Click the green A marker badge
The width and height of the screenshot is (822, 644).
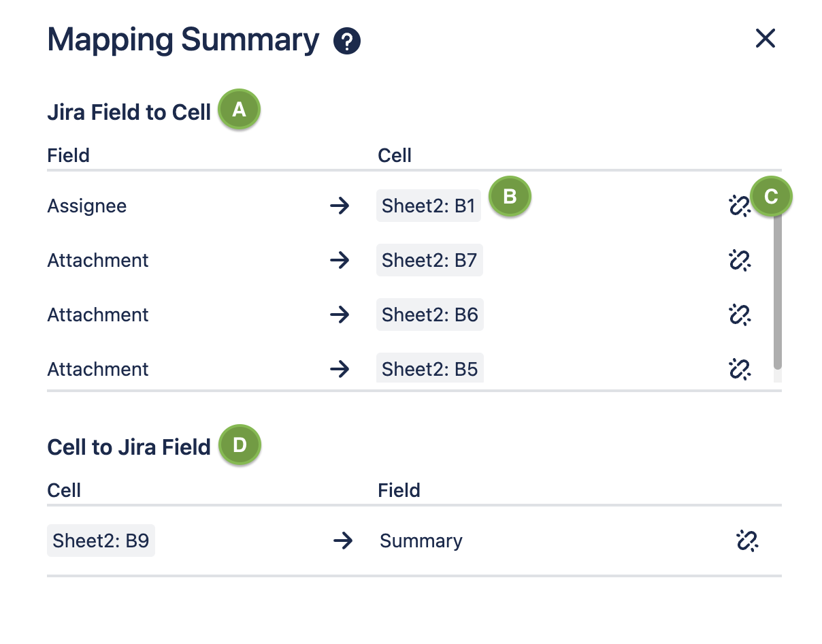pyautogui.click(x=239, y=110)
